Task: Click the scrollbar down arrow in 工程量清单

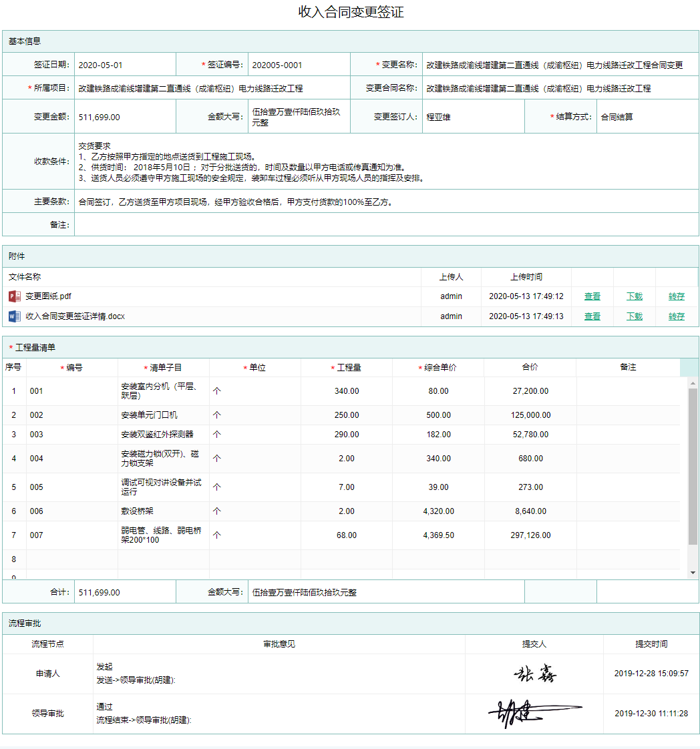Action: coord(693,573)
